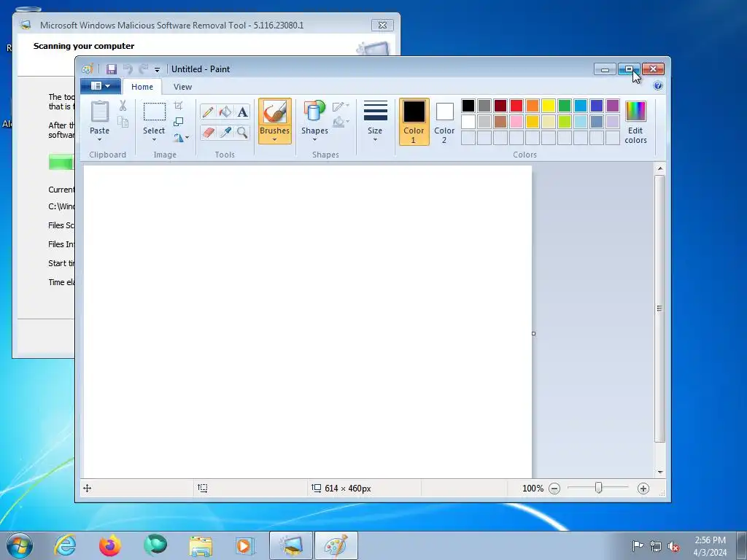This screenshot has height=560, width=747.
Task: Click the Select rectangle icon
Action: coord(155,112)
